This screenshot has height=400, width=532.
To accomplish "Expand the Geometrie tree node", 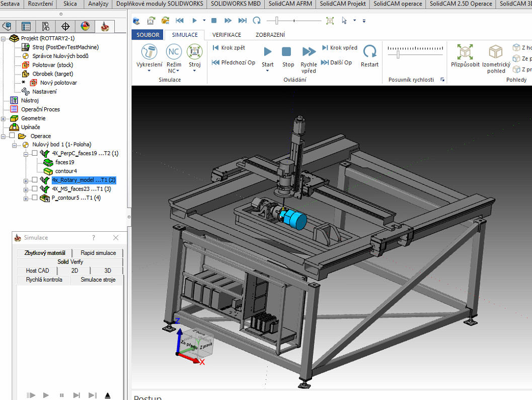I will (4, 118).
